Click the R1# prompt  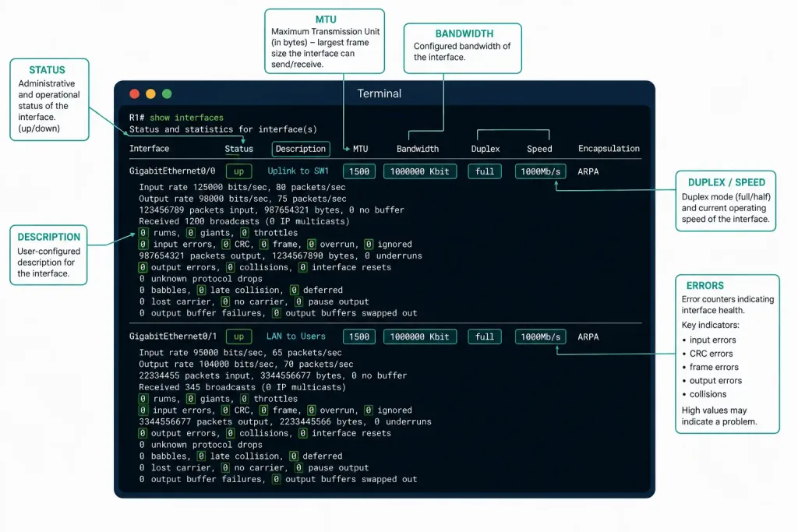[136, 118]
